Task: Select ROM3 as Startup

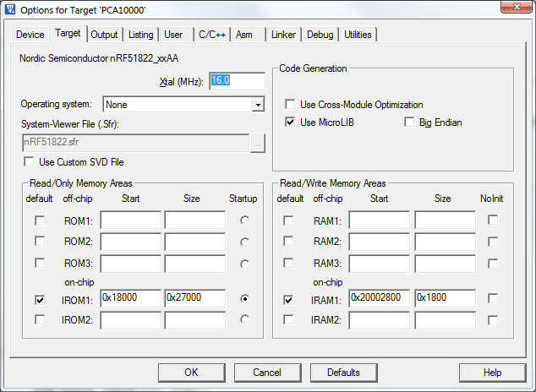Action: (x=245, y=264)
